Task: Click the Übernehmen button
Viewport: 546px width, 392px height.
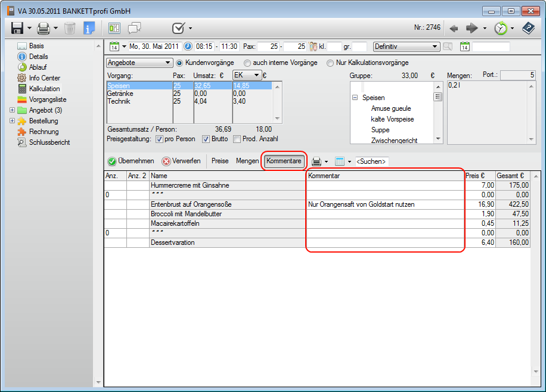Action: (x=131, y=161)
